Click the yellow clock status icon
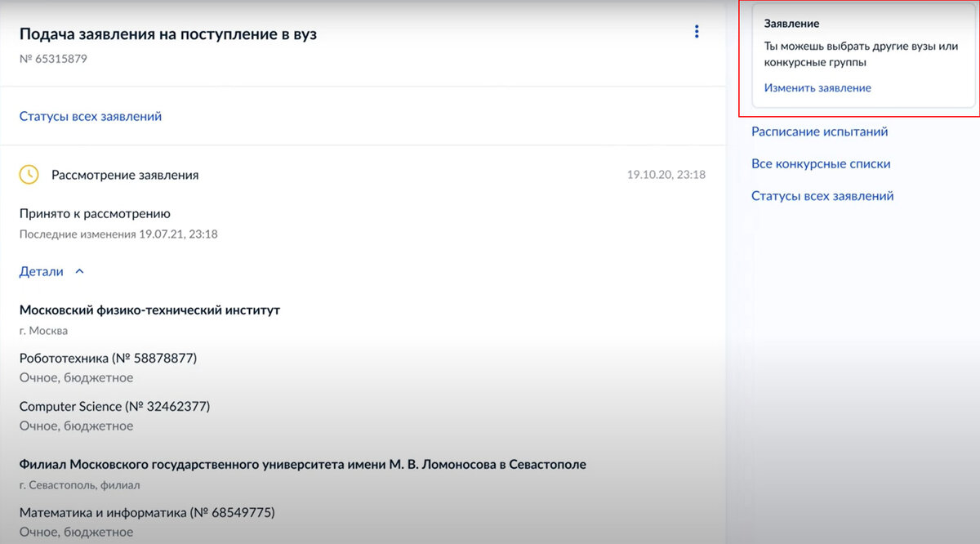Viewport: 980px width, 544px height. [x=29, y=175]
